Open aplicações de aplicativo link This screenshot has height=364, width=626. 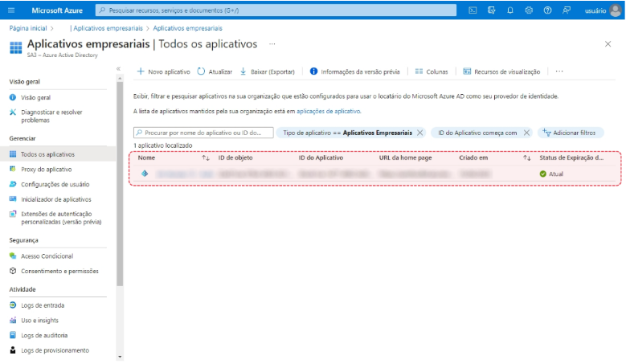tap(328, 112)
